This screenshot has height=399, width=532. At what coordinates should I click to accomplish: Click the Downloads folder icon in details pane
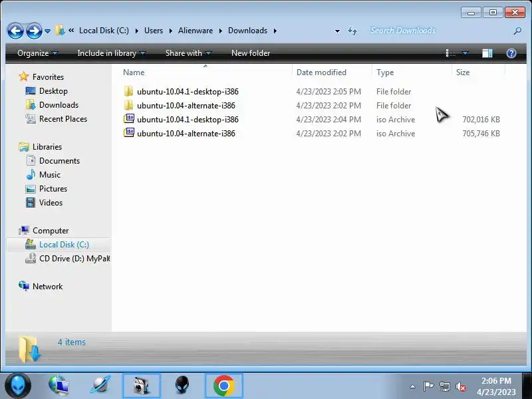pyautogui.click(x=29, y=350)
